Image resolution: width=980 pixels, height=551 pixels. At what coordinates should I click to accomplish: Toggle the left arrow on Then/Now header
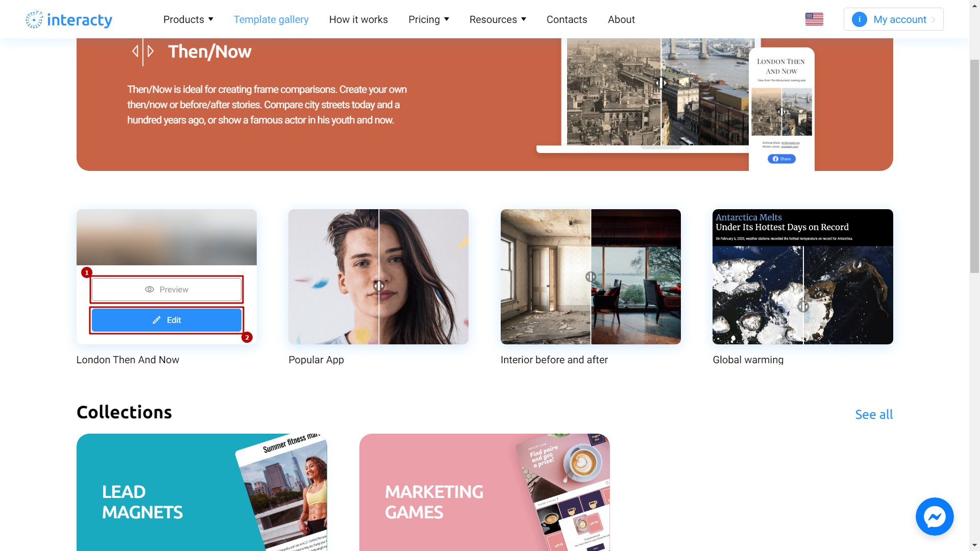point(136,51)
